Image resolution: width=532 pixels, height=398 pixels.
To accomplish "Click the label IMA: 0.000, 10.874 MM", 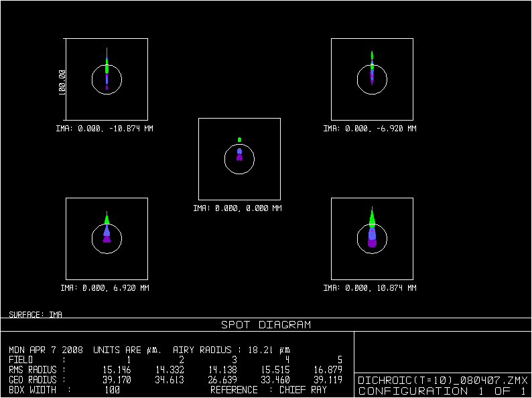I will [370, 288].
